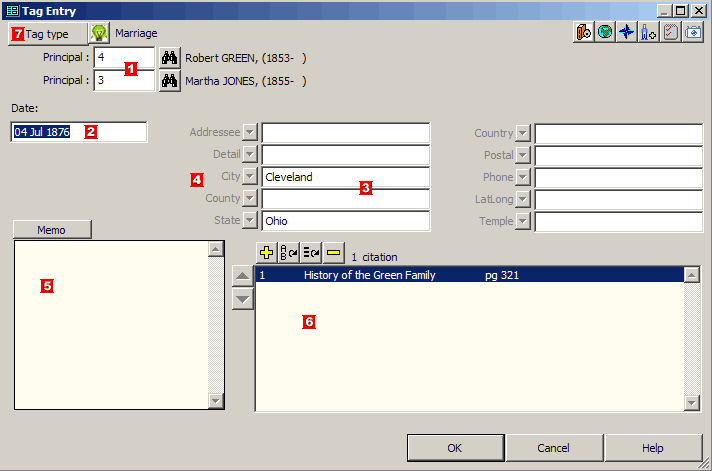Click the add person icon

[648, 32]
